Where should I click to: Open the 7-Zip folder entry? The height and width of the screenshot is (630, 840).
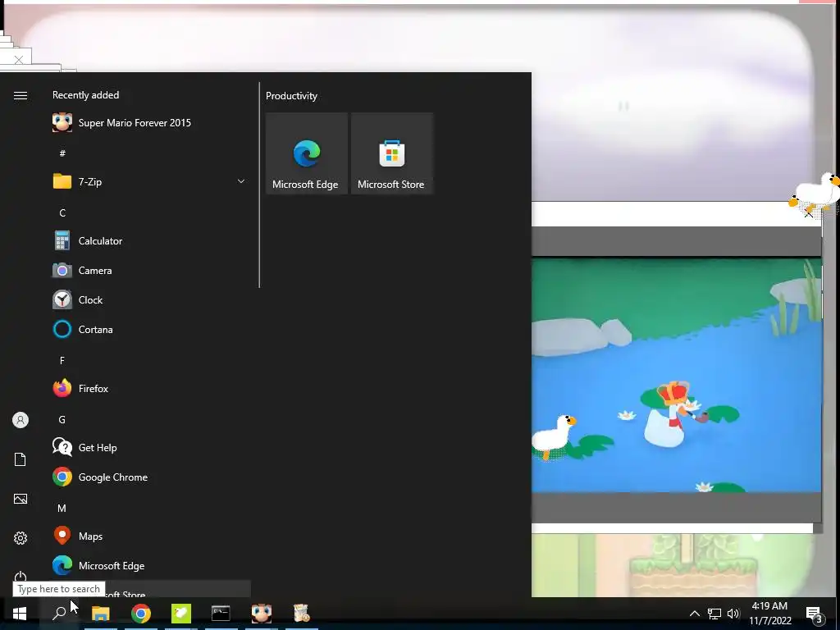(151, 181)
